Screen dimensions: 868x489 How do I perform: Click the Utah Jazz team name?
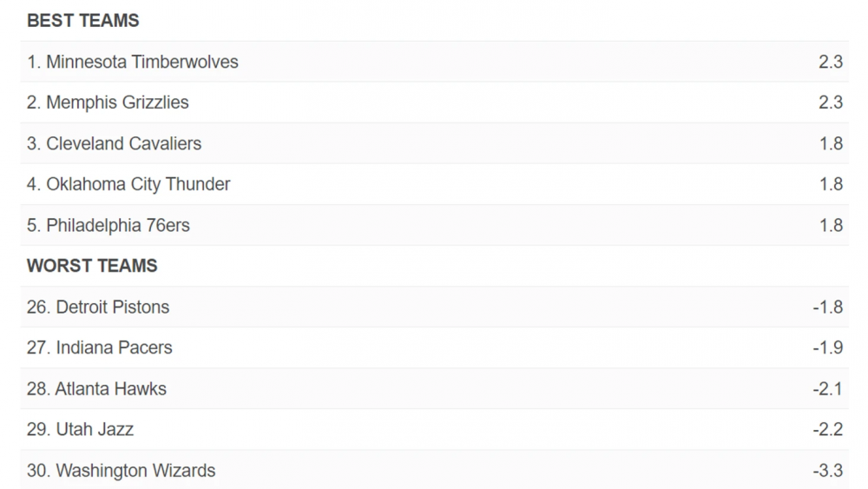coord(95,429)
